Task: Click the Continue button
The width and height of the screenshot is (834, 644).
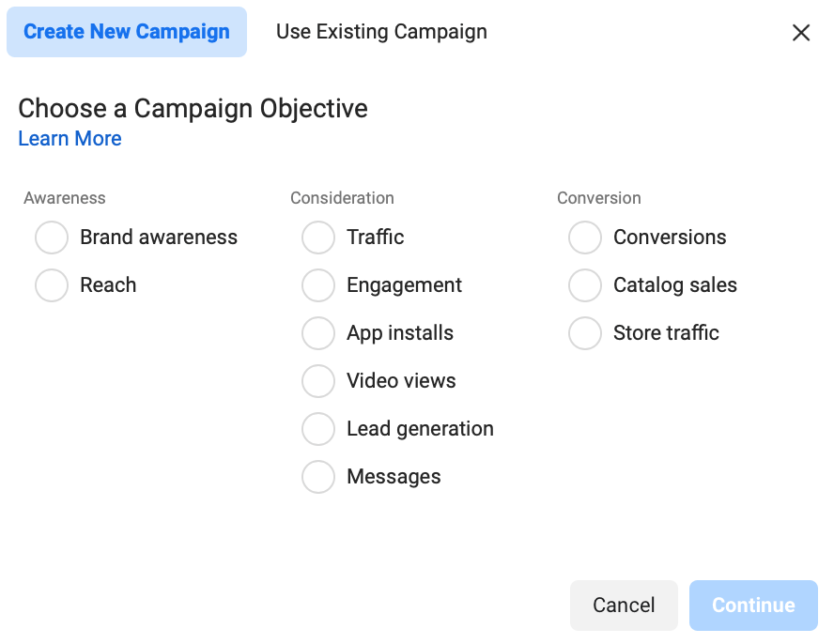Action: tap(753, 606)
